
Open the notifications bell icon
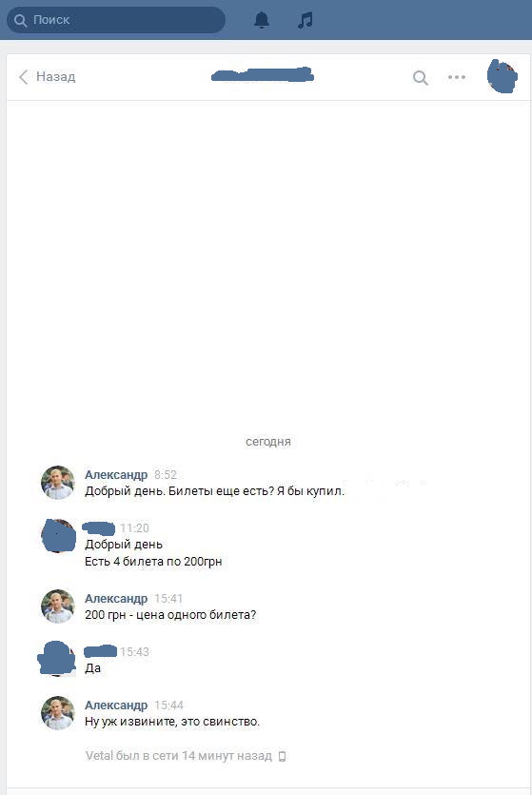[x=262, y=20]
